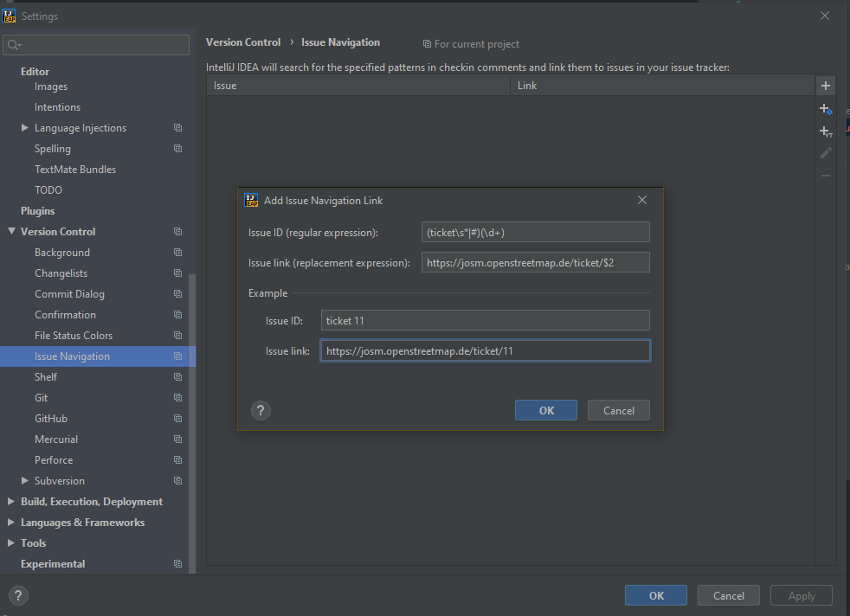The height and width of the screenshot is (616, 850).
Task: Open the Commit Dialog settings page
Action: point(69,294)
